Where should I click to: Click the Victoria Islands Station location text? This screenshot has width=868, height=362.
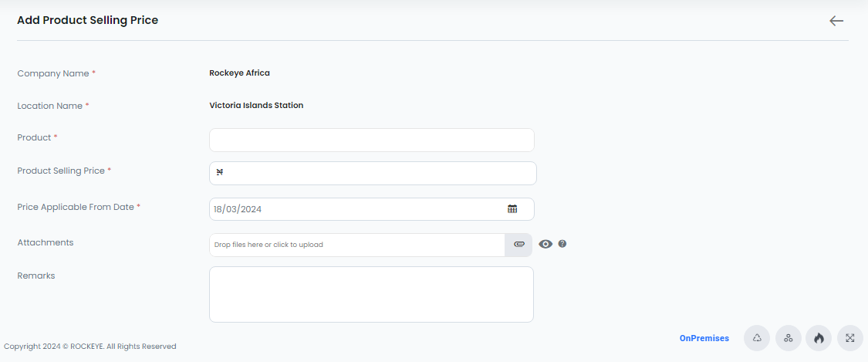pos(256,105)
